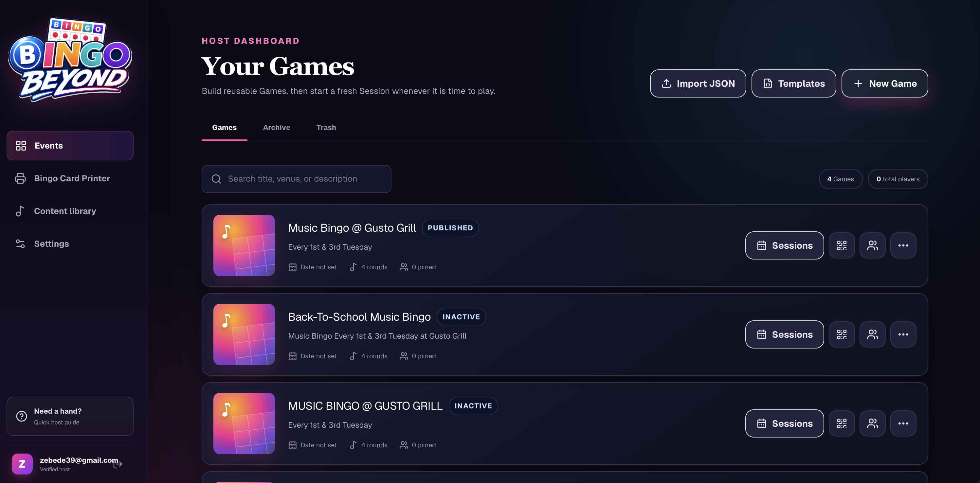The height and width of the screenshot is (483, 980).
Task: Switch to the Archive tab
Action: point(277,127)
